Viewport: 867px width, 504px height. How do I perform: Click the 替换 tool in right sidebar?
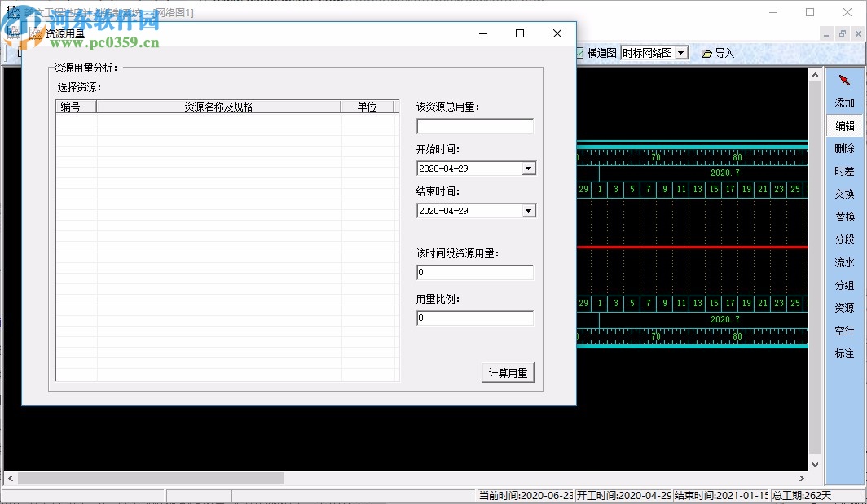(x=844, y=217)
